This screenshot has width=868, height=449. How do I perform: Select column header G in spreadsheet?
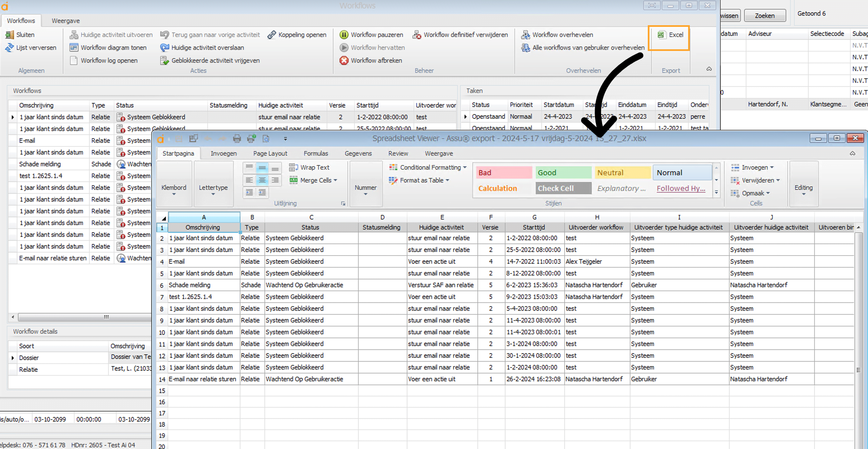(534, 217)
